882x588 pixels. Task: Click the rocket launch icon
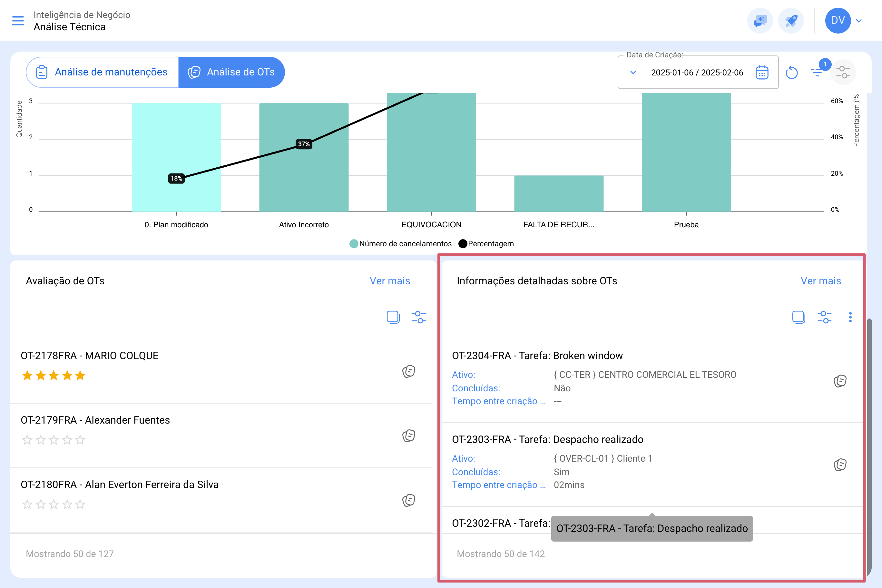point(791,21)
